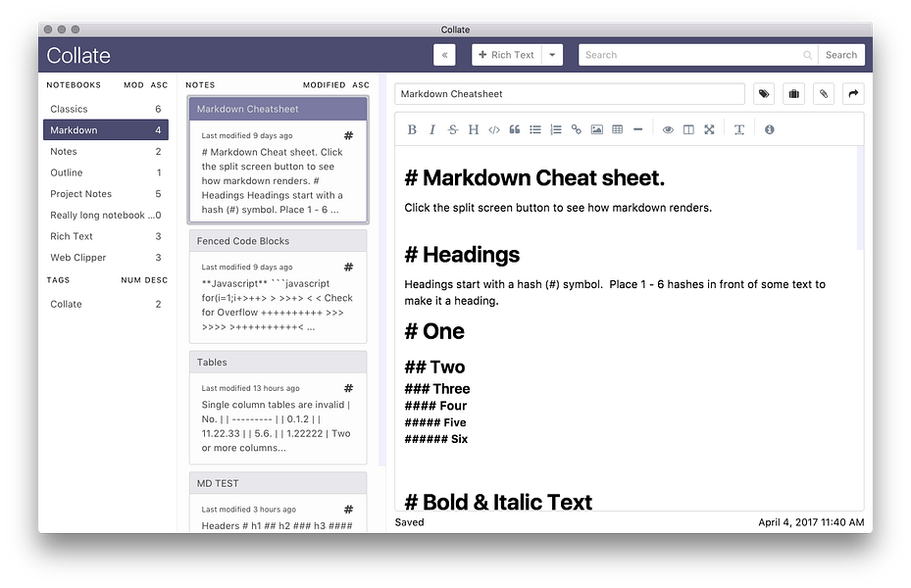
Task: Create a numbered list
Action: tap(556, 129)
